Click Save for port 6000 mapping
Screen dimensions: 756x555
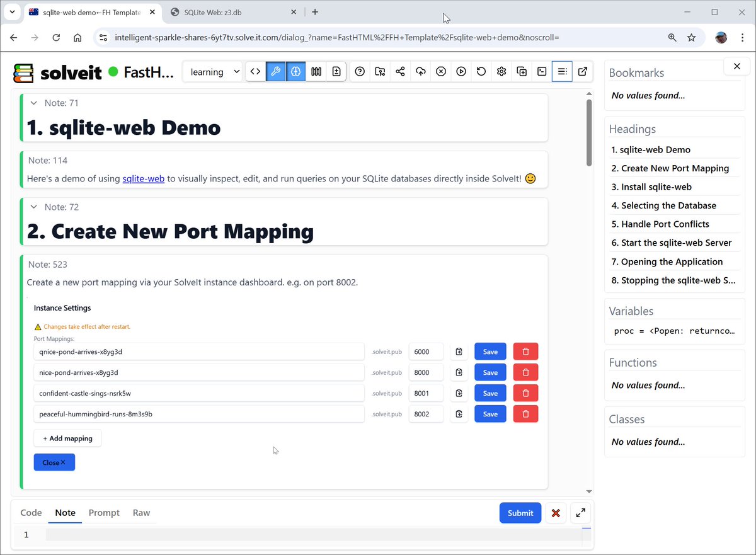coord(490,352)
